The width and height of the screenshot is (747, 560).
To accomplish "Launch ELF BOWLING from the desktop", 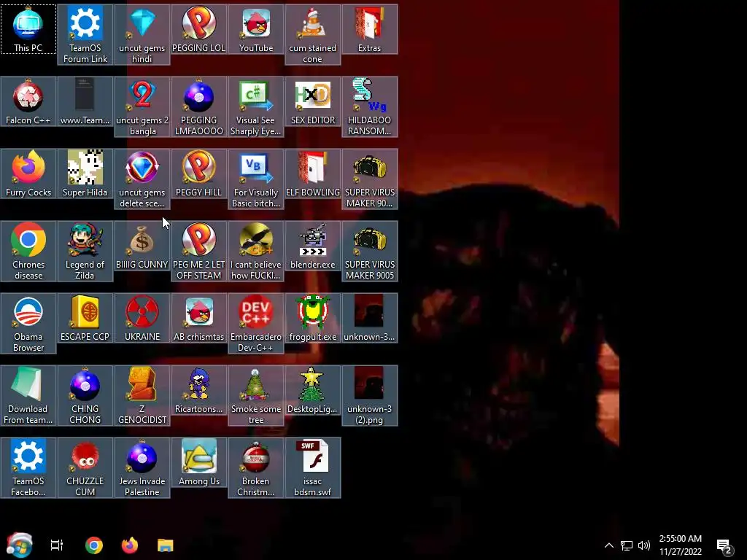I will tap(312, 174).
